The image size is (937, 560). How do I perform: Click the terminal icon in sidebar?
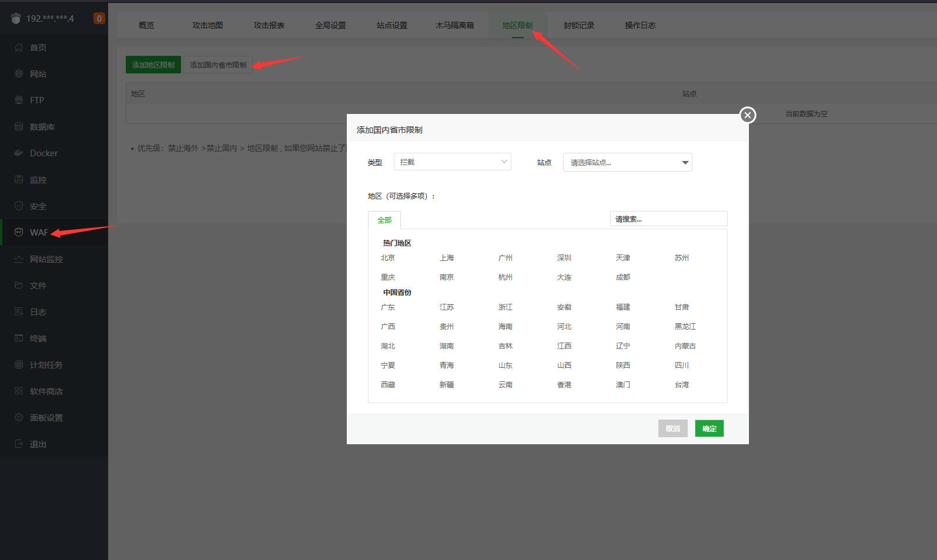tap(19, 338)
